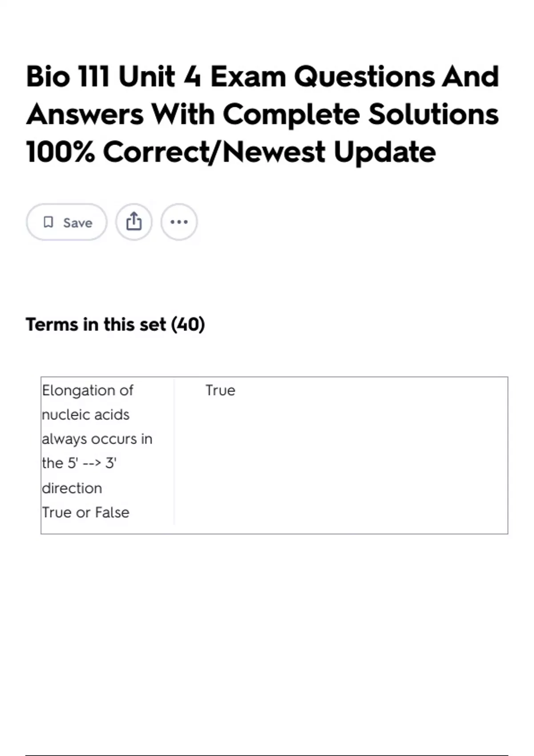Click the word 'Exam' in the title
This screenshot has height=756, width=534.
[x=248, y=76]
